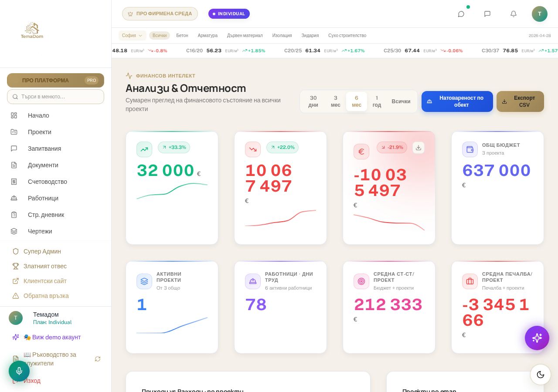The width and height of the screenshot is (558, 392).
Task: Open the speech bubble messages icon with green dot
Action: coord(461,14)
